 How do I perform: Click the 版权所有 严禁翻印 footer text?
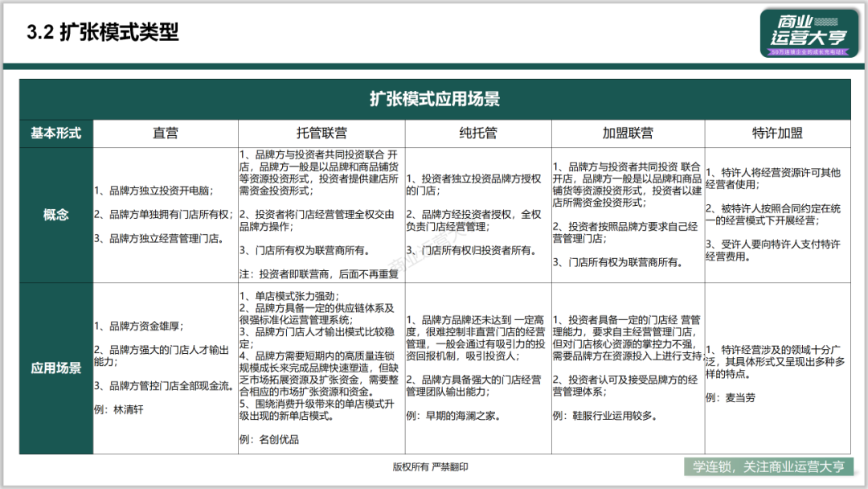coord(430,466)
